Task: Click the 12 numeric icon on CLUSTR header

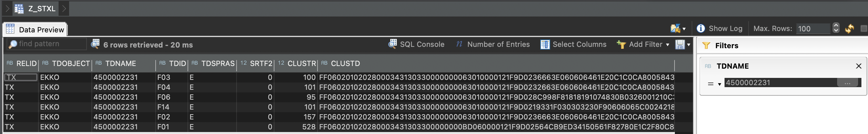Action: click(x=281, y=63)
